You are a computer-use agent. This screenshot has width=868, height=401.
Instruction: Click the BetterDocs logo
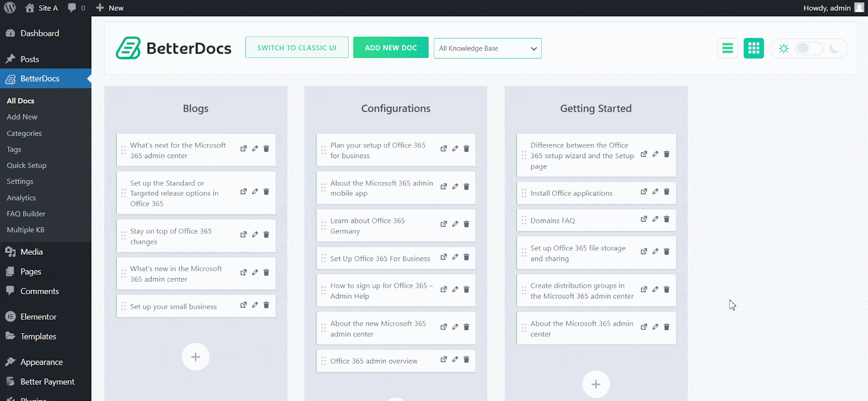point(174,48)
